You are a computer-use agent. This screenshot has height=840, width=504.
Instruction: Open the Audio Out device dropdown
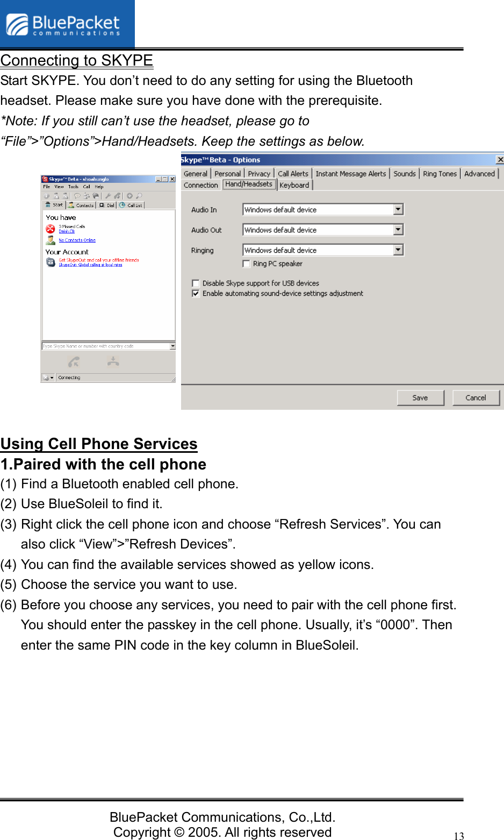pos(398,230)
